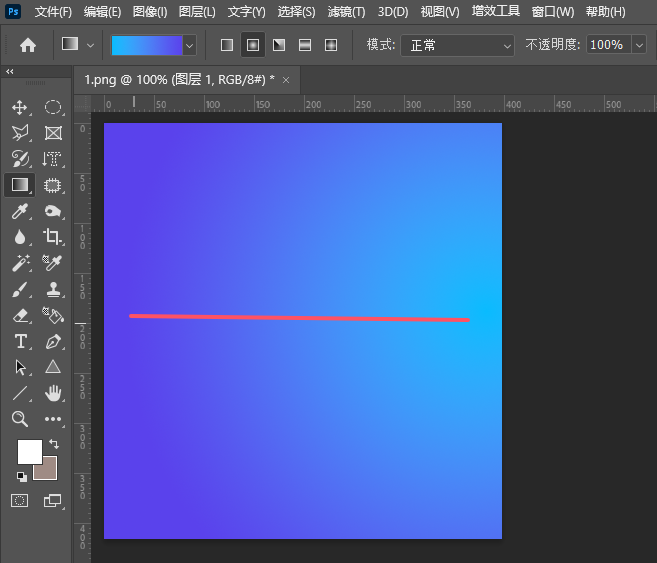Pick the Crop tool
Image resolution: width=657 pixels, height=563 pixels.
pos(53,237)
